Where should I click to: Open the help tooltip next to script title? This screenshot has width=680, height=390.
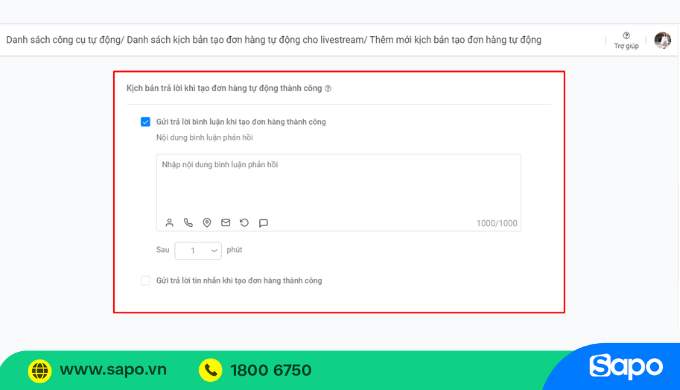(x=328, y=88)
